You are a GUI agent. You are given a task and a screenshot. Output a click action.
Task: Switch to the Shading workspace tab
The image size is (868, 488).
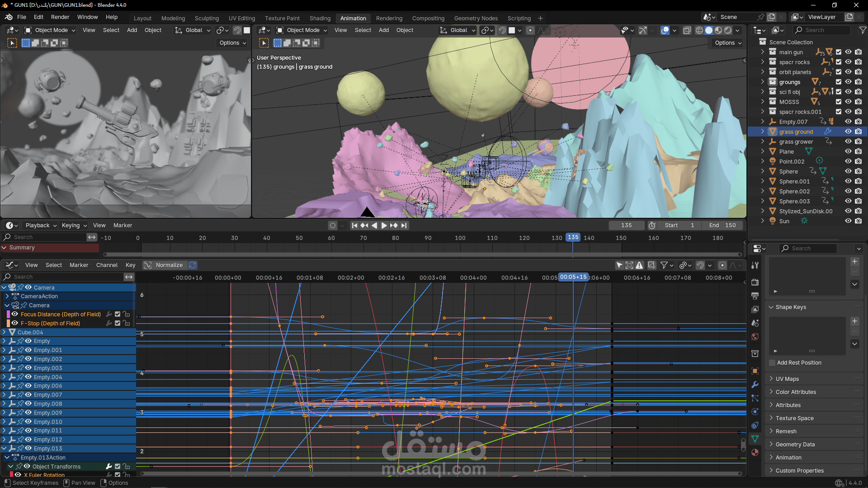click(x=320, y=19)
